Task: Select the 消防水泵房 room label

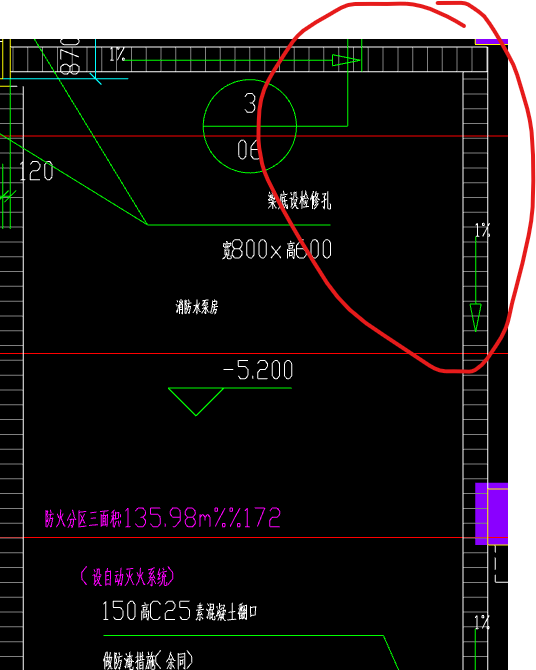Action: pos(197,307)
